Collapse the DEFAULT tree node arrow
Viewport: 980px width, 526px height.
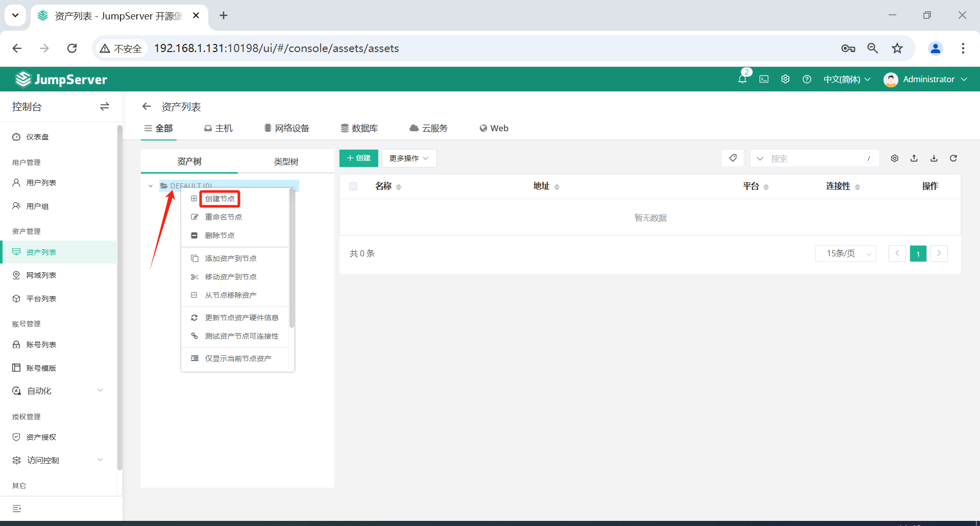tap(151, 186)
